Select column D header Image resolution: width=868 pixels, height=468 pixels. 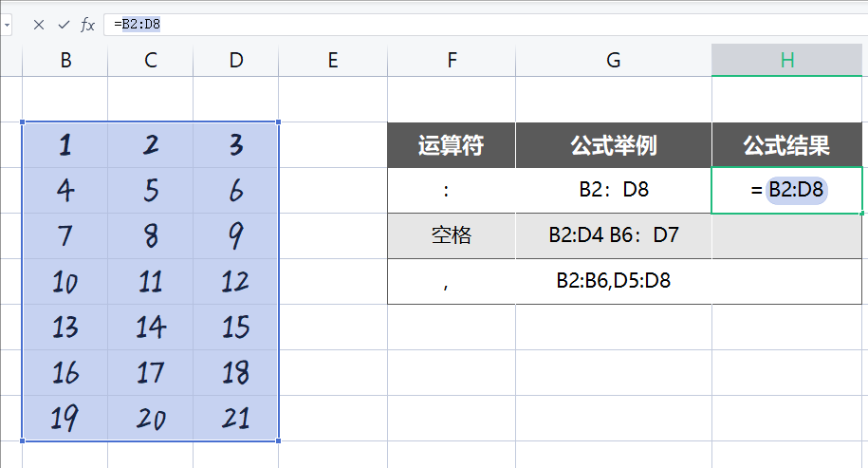pos(236,61)
